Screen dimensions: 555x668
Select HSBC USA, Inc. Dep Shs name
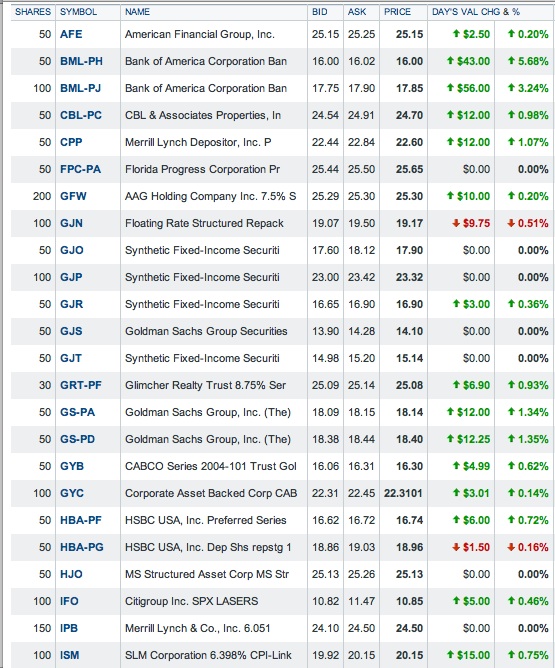click(208, 547)
